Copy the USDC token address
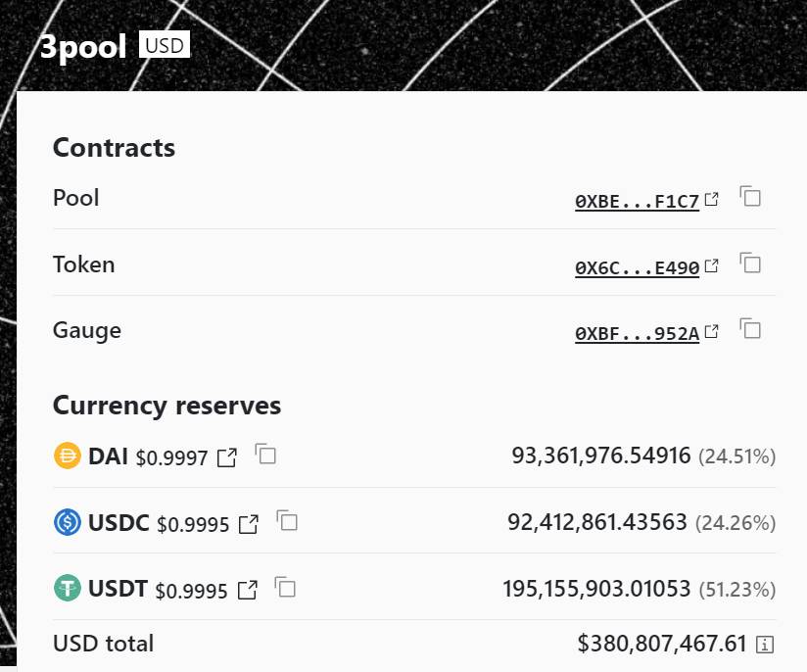Viewport: 807px width, 672px height. pyautogui.click(x=287, y=520)
